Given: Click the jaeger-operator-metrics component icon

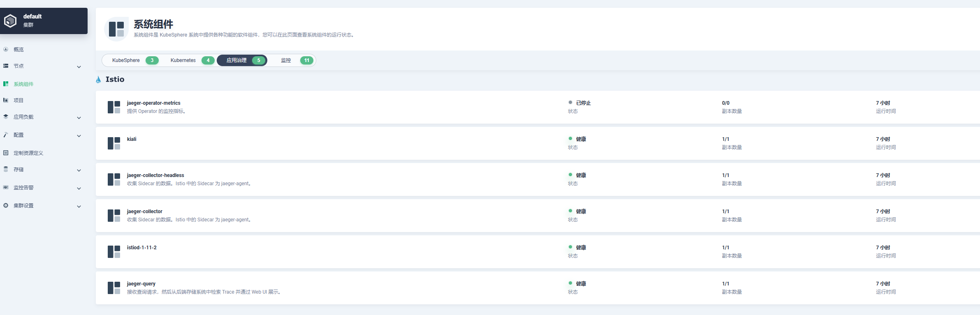Looking at the screenshot, I should point(114,107).
